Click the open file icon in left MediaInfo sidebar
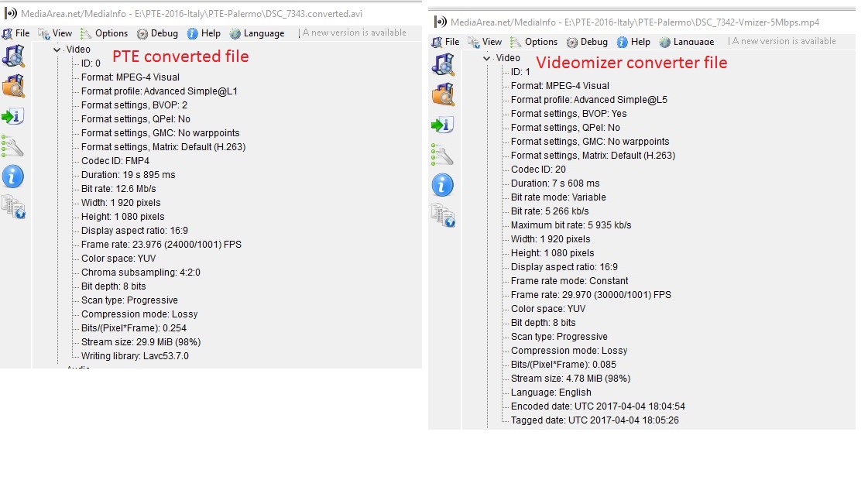 13,56
